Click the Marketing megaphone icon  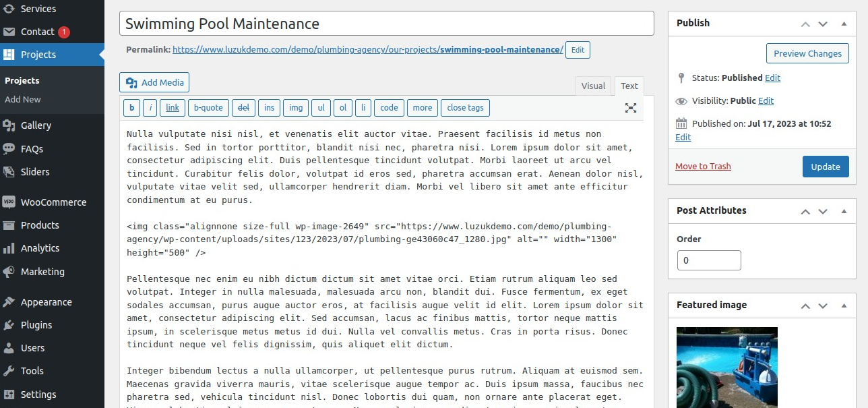(x=9, y=272)
